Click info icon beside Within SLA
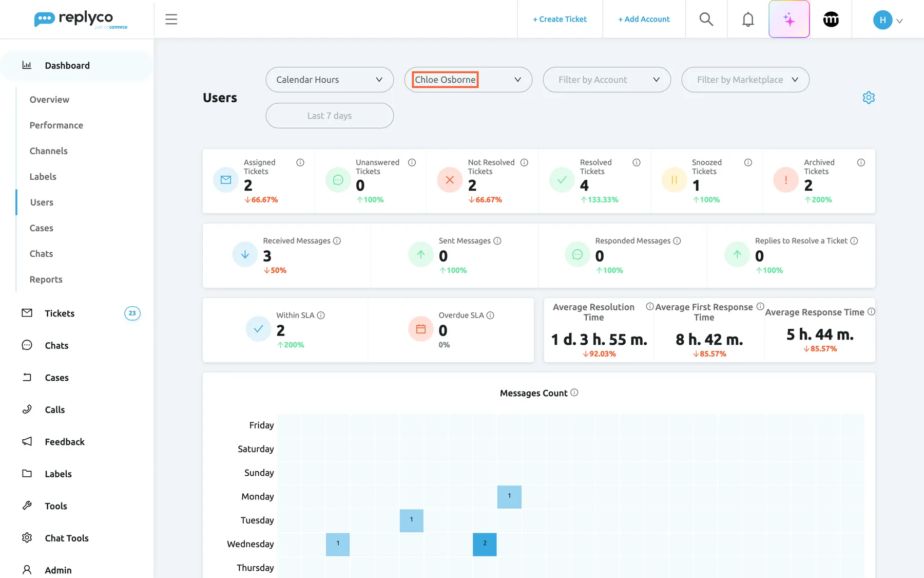Viewport: 924px width, 578px height. 321,315
